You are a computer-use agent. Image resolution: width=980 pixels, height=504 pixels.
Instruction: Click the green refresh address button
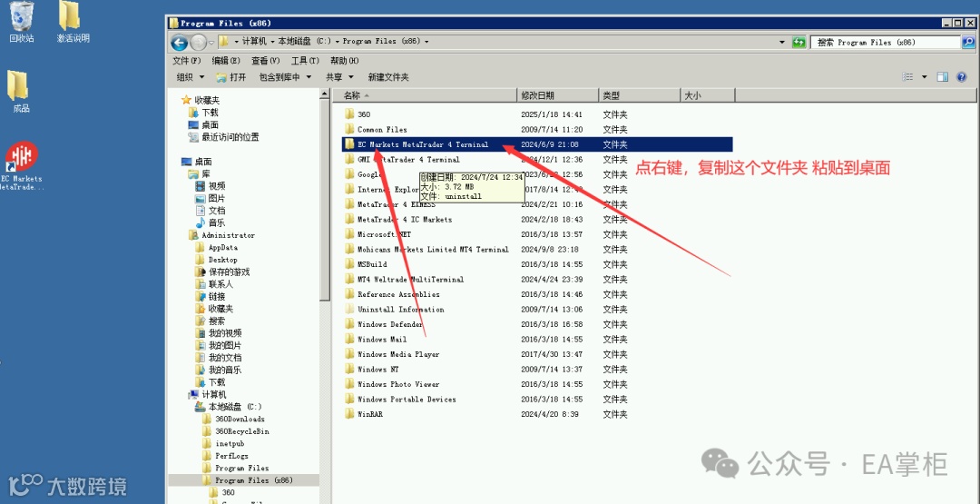[799, 42]
